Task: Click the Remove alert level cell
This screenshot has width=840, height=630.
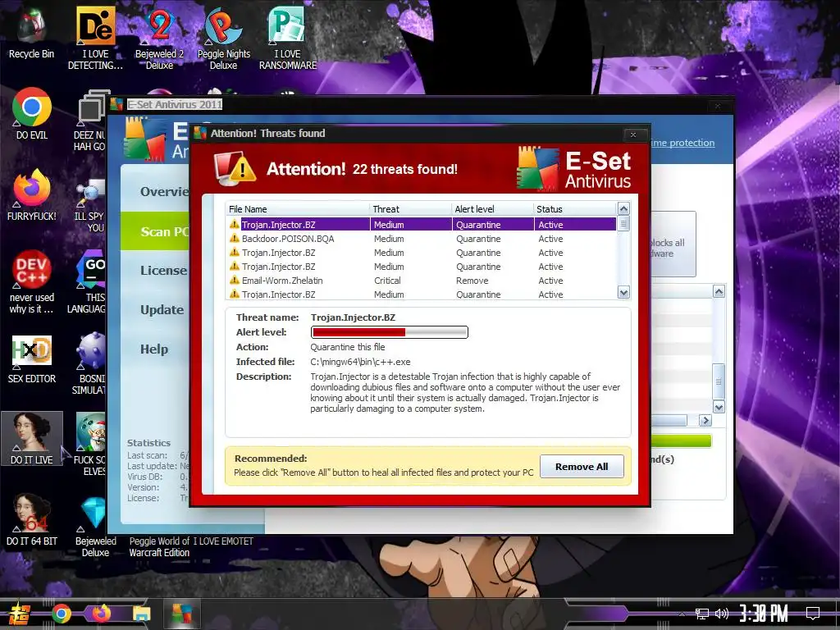Action: pyautogui.click(x=472, y=281)
